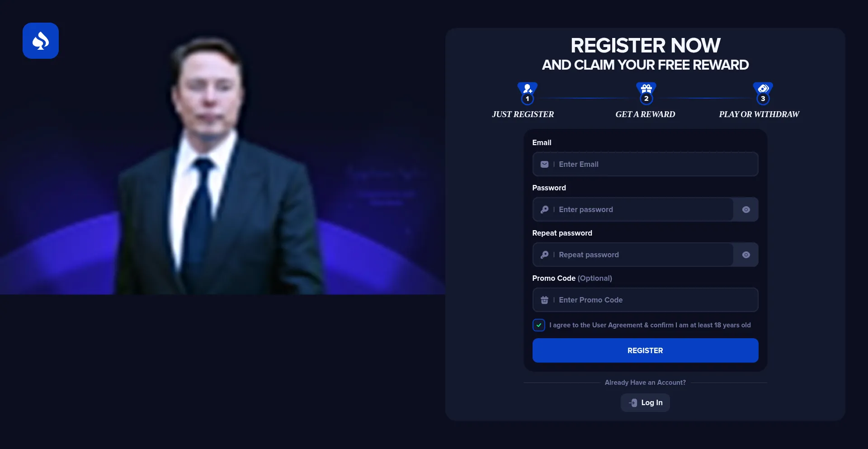Click the step 1 Just Register badge icon
The image size is (868, 449).
coord(528,93)
